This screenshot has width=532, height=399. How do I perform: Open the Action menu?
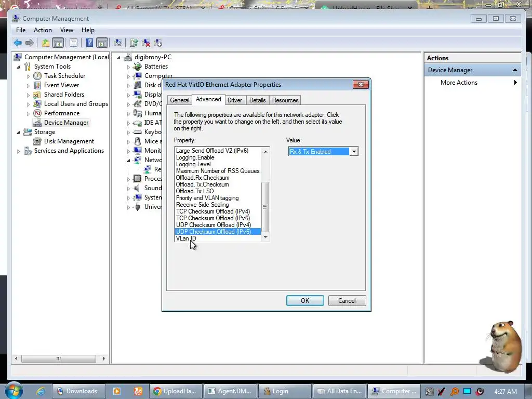pyautogui.click(x=43, y=30)
